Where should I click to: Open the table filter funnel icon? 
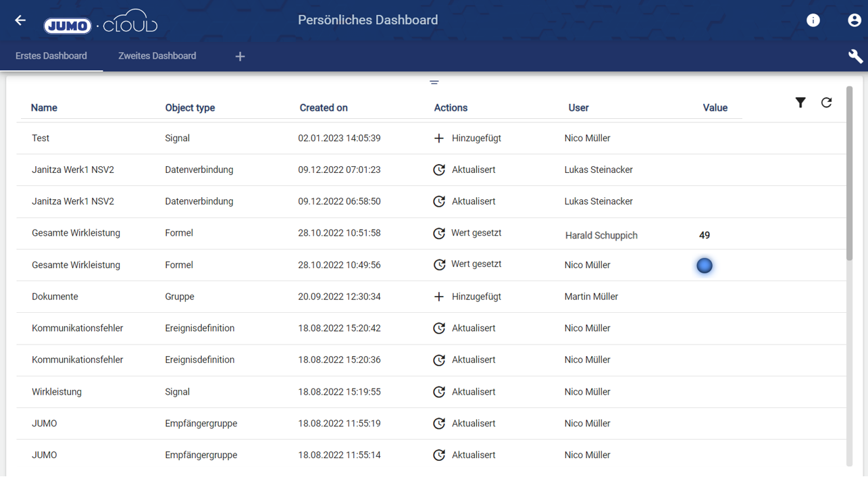pos(800,103)
